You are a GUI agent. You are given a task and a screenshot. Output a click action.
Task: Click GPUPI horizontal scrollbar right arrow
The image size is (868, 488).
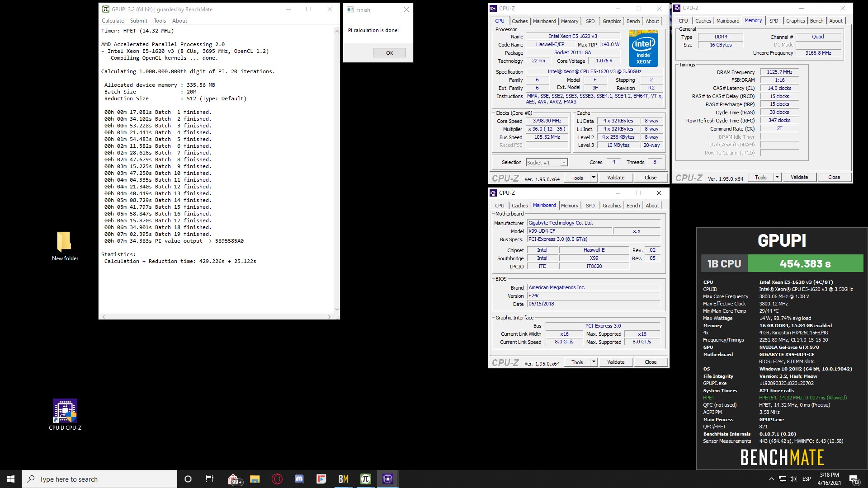click(330, 317)
